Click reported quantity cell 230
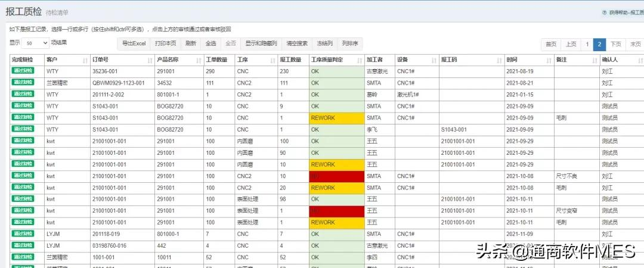 pyautogui.click(x=284, y=71)
